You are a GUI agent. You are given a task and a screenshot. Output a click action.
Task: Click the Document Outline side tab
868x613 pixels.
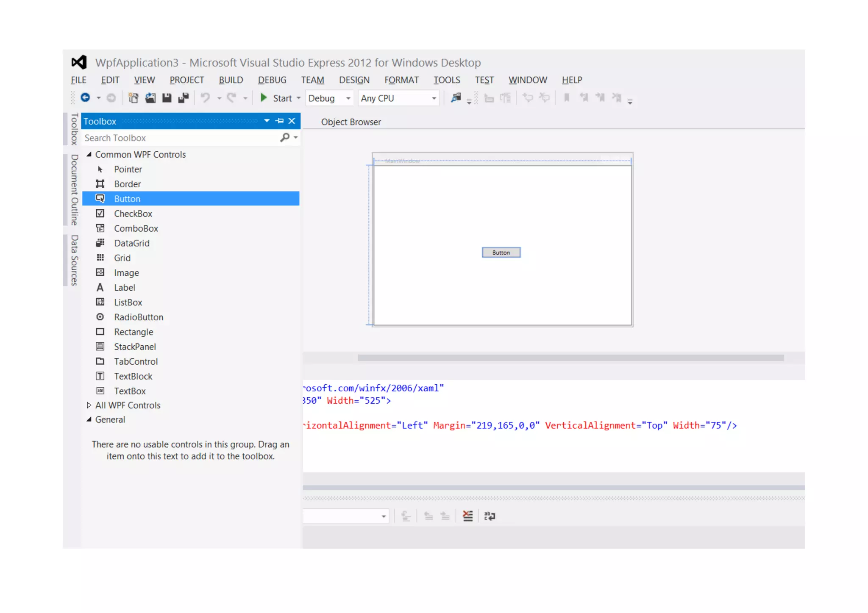click(74, 190)
